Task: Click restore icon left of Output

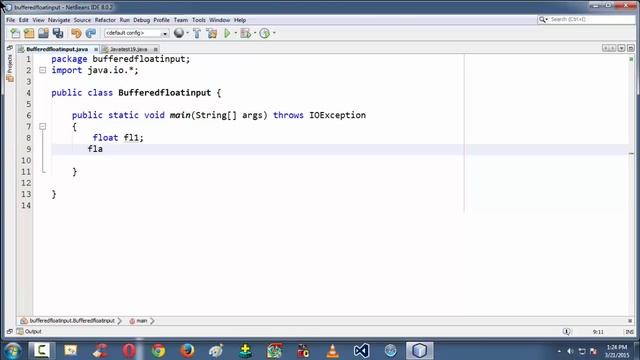Action: pyautogui.click(x=10, y=331)
